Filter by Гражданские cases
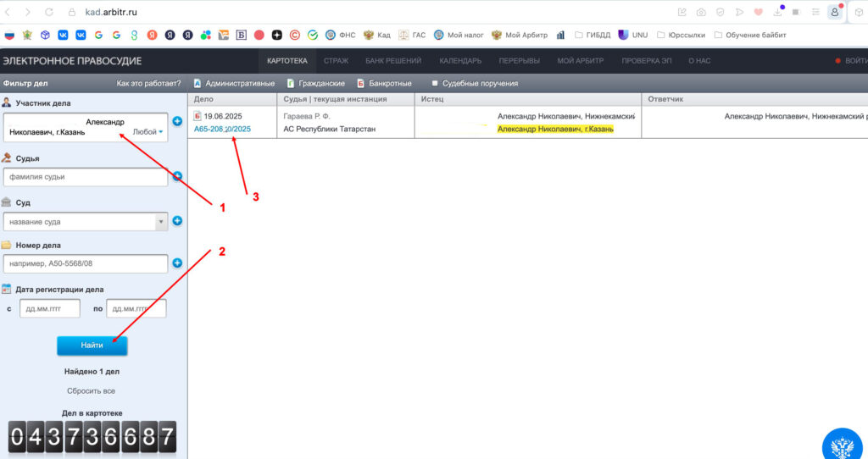Image resolution: width=868 pixels, height=459 pixels. [315, 84]
